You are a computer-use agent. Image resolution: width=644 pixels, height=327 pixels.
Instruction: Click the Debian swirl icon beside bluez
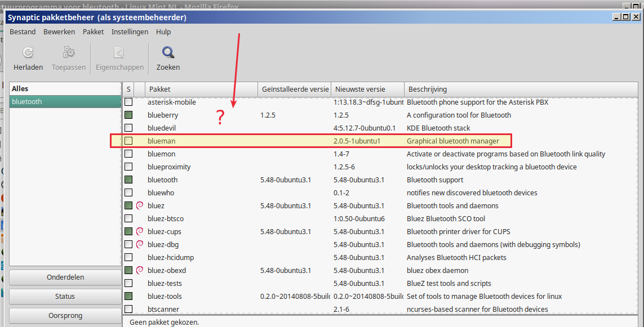click(x=140, y=205)
